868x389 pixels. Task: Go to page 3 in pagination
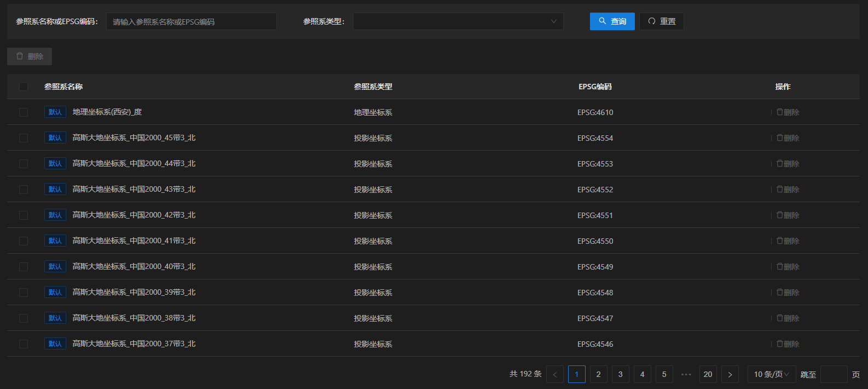click(620, 374)
